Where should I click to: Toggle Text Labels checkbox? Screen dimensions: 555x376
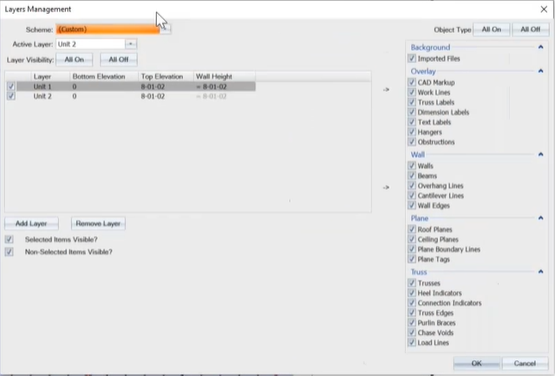[x=412, y=122]
